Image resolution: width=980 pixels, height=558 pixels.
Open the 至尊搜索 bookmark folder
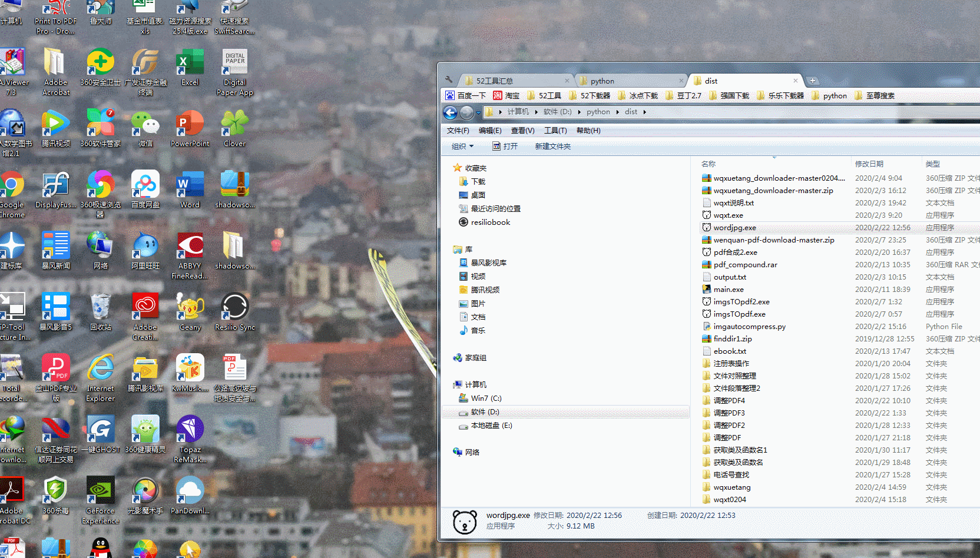(875, 95)
